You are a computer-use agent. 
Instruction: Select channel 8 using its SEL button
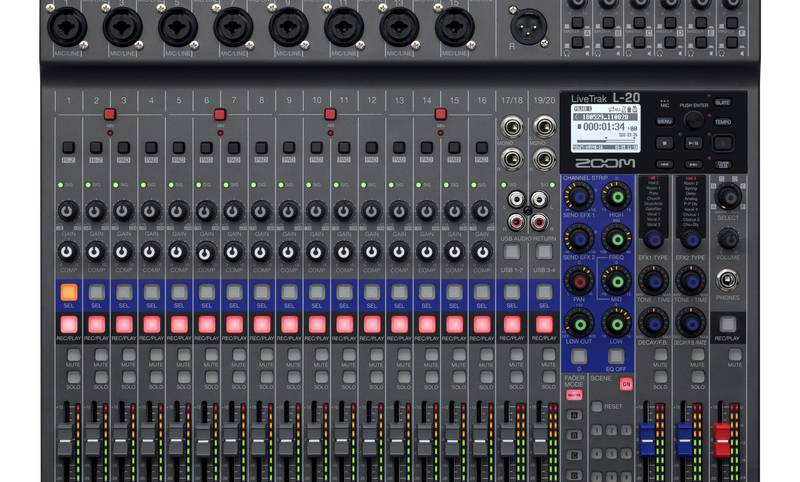pos(262,292)
